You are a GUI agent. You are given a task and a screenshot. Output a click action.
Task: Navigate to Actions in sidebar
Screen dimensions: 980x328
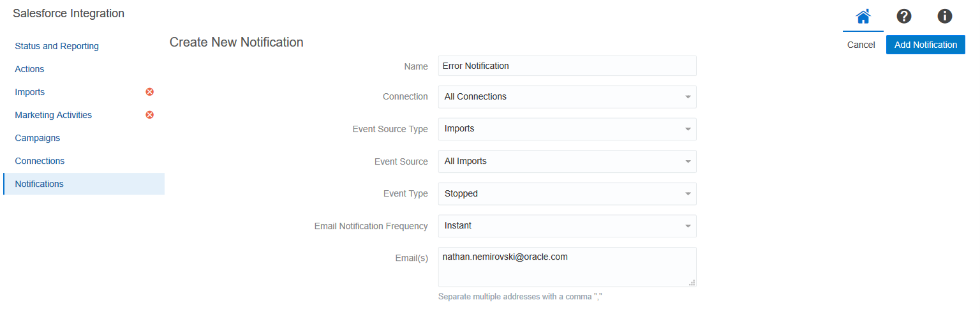(x=29, y=69)
